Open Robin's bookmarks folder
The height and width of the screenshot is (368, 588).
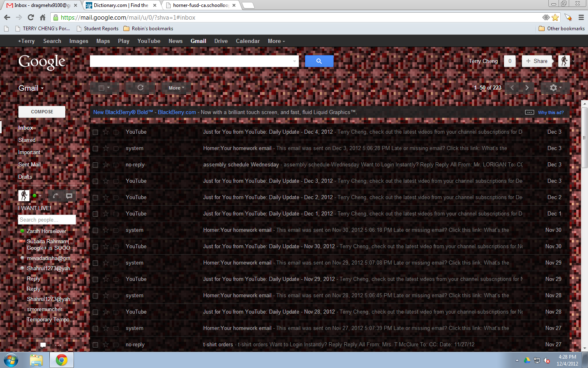pyautogui.click(x=148, y=29)
